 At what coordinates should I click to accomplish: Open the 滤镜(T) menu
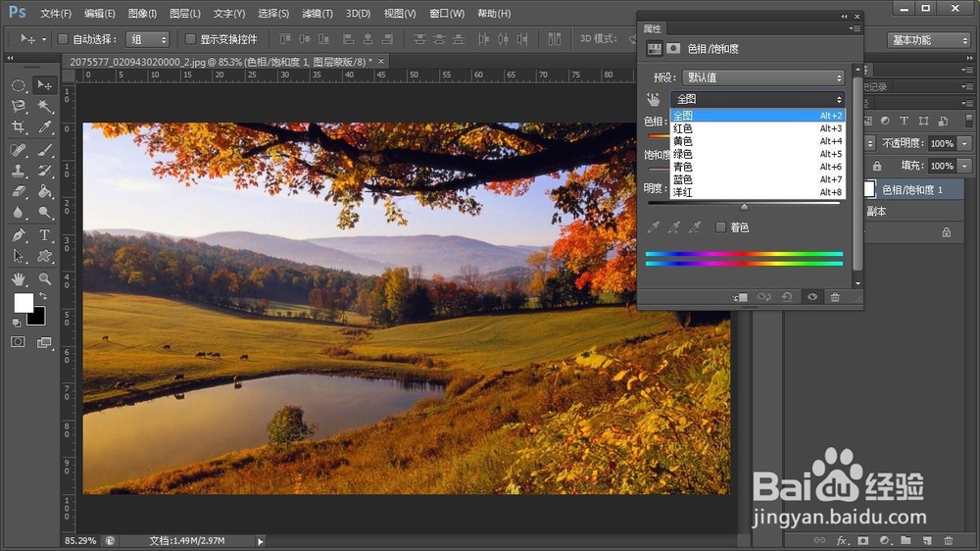(x=317, y=13)
